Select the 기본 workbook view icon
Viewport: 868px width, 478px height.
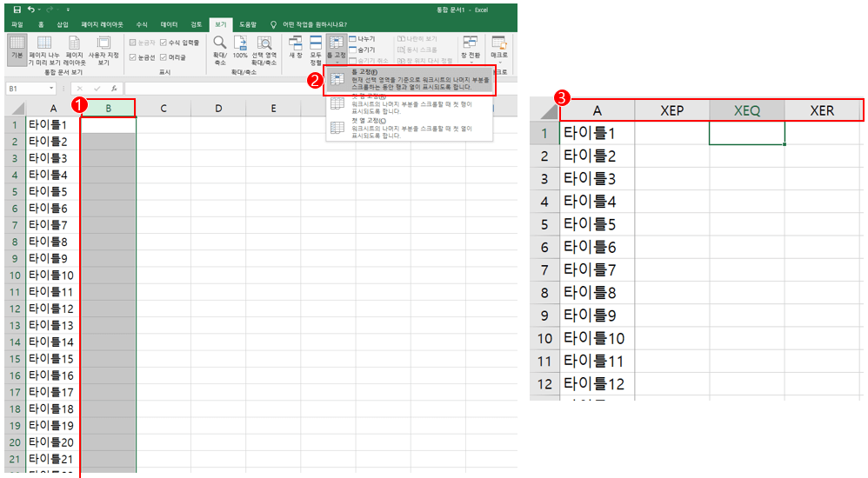point(17,50)
